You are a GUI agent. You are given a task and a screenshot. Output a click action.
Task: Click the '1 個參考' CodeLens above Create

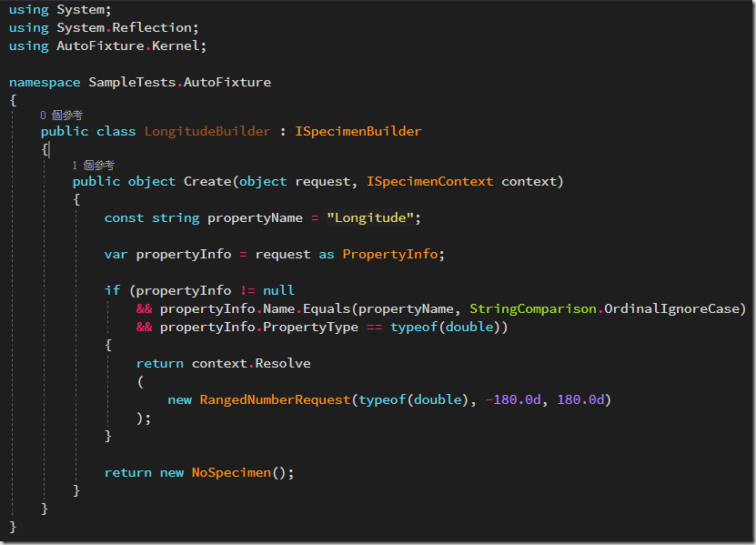93,166
